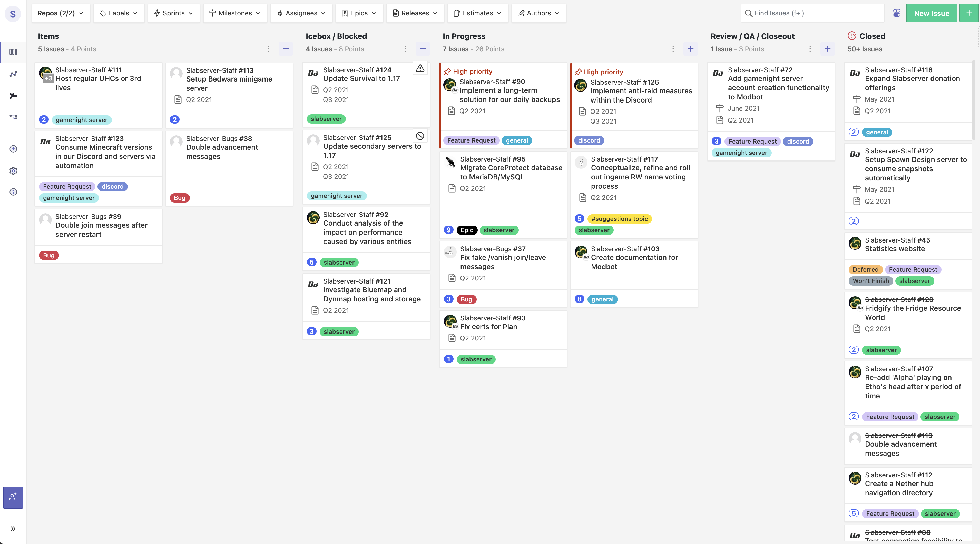Viewport: 980px width, 544px height.
Task: Open the Icebox / Blocked pipeline options menu
Action: [405, 49]
